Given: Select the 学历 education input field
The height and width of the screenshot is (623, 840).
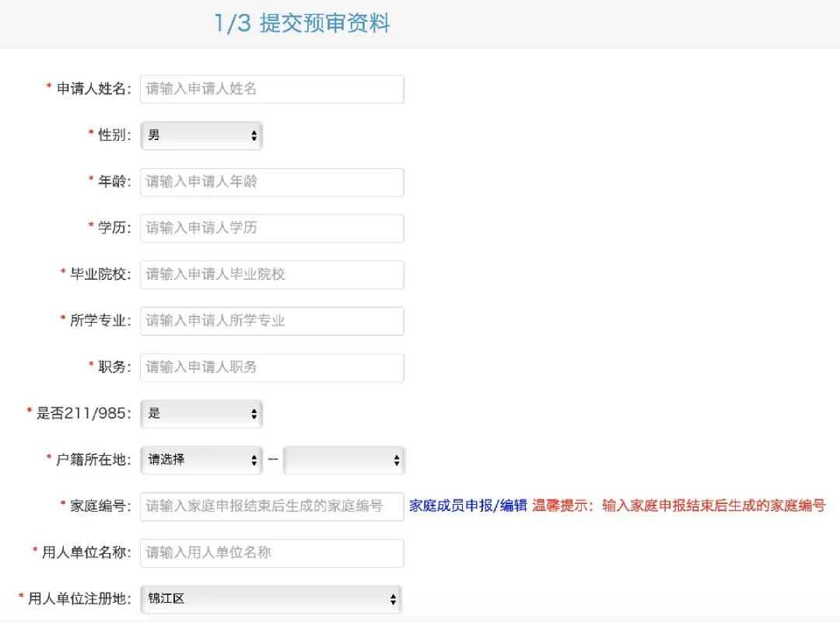Looking at the screenshot, I should 271,228.
